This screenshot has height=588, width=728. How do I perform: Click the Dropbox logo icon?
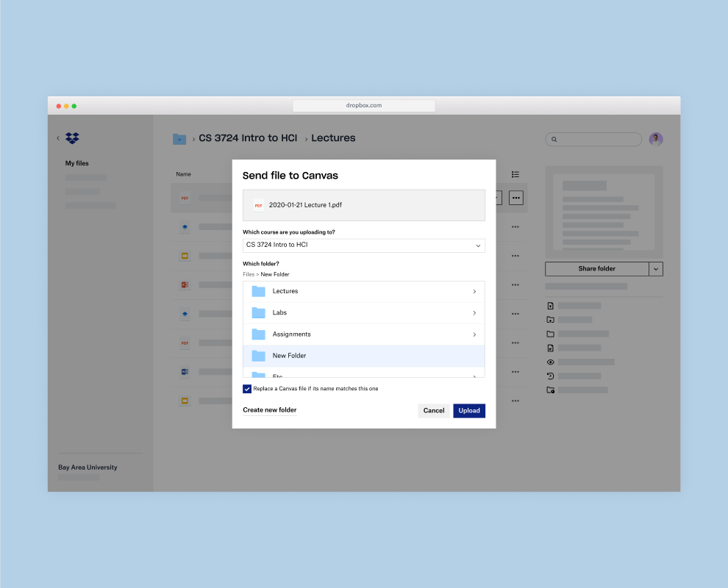(x=72, y=138)
